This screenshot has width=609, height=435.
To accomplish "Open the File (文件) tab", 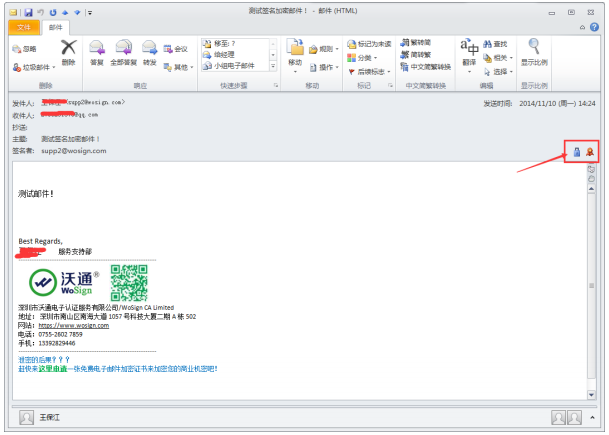I will [x=26, y=27].
